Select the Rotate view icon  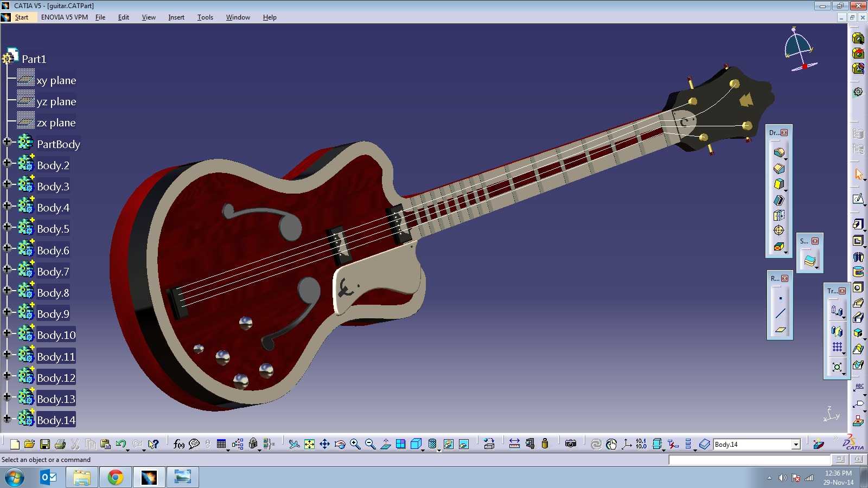pos(340,444)
